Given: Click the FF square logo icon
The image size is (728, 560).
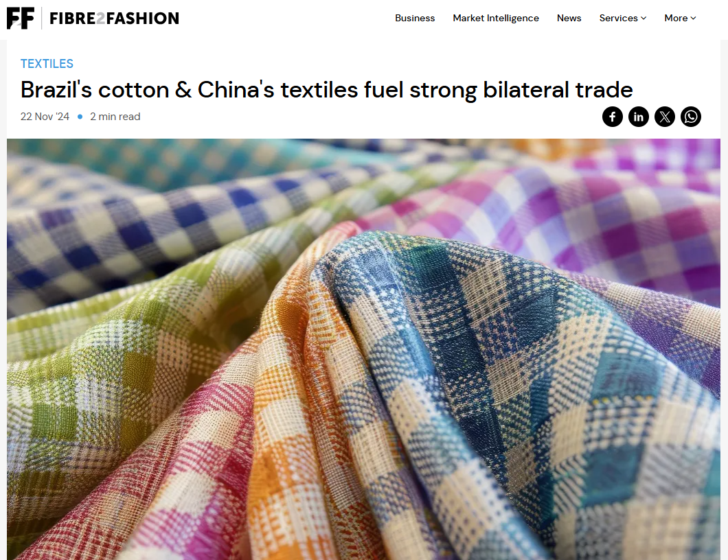Looking at the screenshot, I should [x=21, y=18].
